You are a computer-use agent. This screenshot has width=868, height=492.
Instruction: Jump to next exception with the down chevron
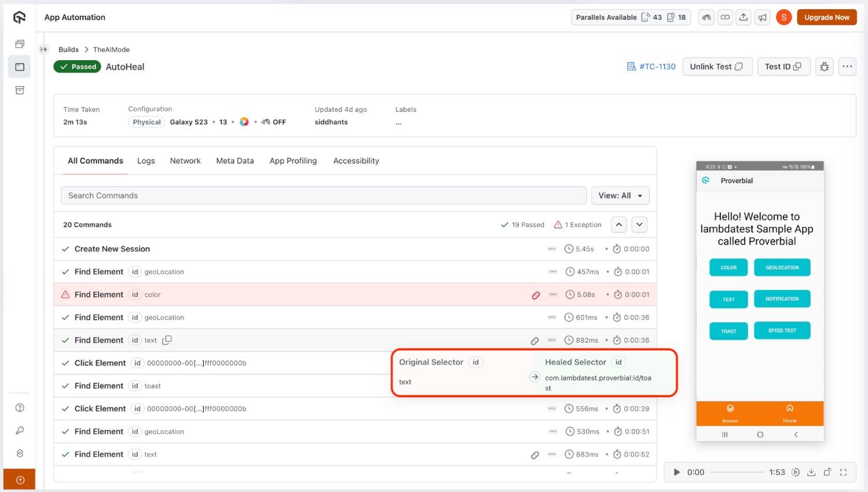639,225
